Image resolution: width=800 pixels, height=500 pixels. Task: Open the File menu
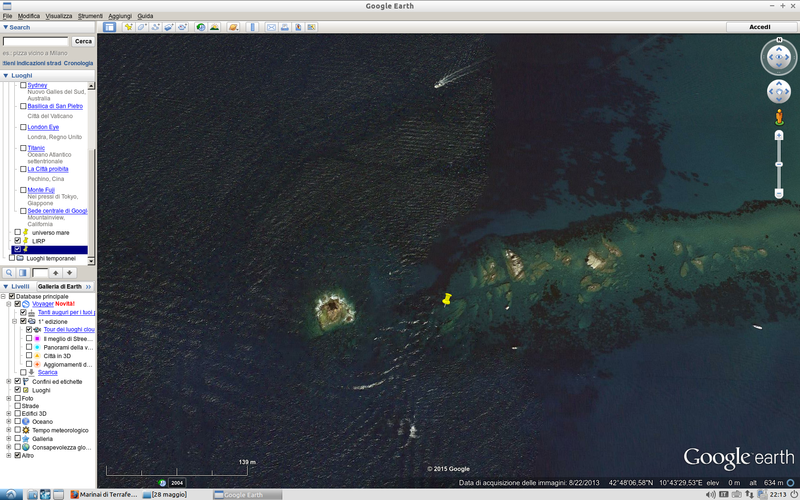tap(8, 16)
